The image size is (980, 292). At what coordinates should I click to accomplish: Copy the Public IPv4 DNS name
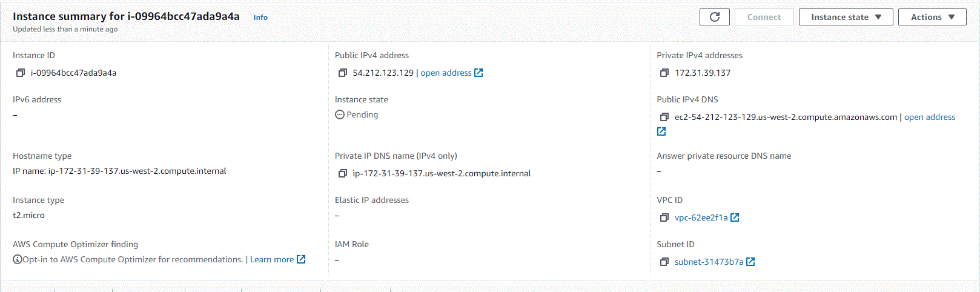(664, 117)
